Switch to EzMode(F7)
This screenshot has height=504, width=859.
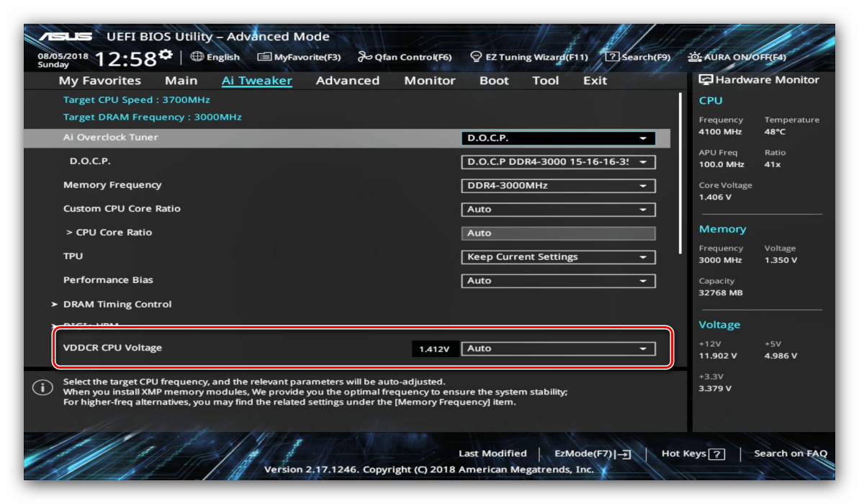point(592,454)
